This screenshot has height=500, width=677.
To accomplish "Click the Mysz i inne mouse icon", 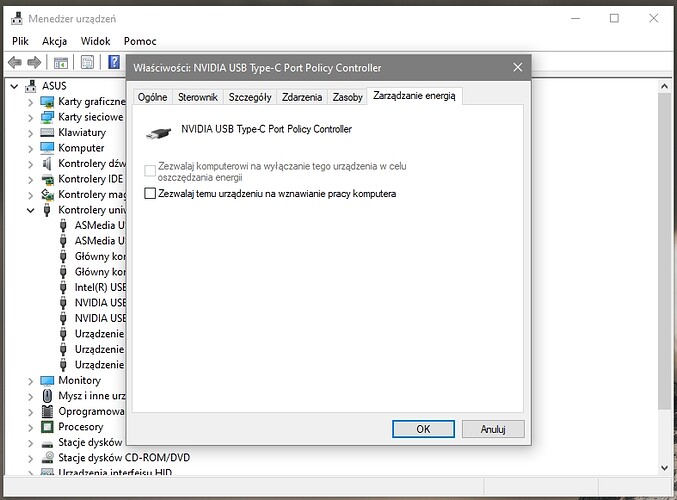I will tap(47, 396).
